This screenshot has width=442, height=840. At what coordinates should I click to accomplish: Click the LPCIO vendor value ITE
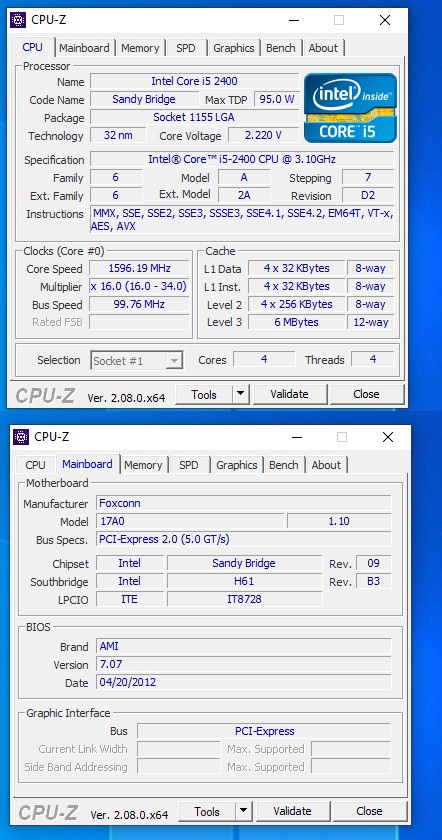(x=130, y=599)
